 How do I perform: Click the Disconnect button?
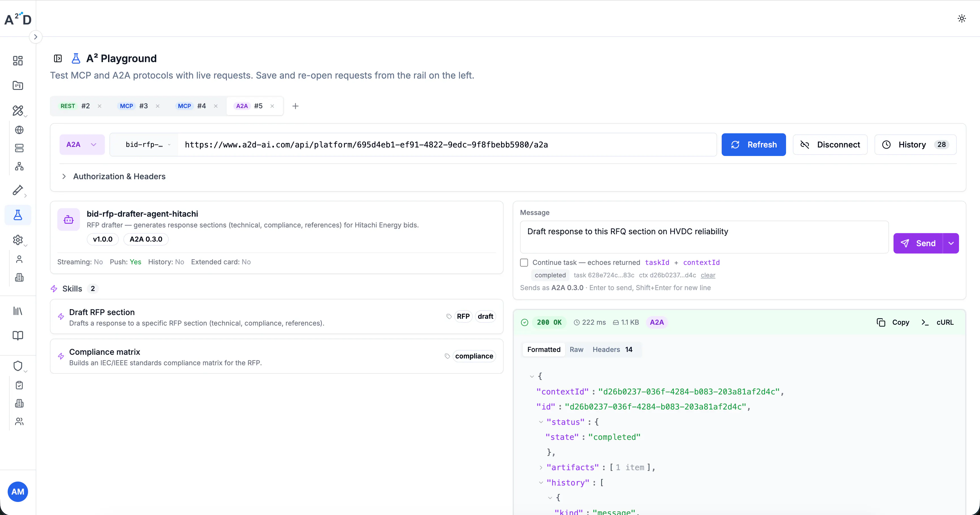830,145
